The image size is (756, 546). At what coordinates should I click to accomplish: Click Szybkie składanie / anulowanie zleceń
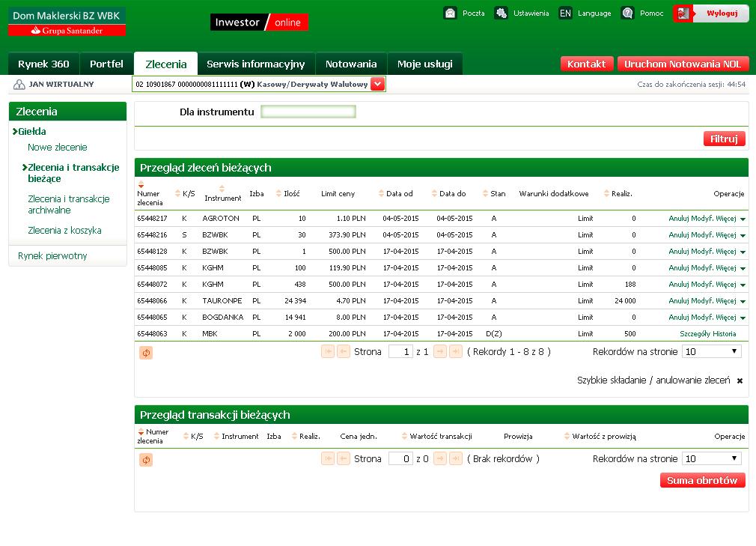point(653,380)
